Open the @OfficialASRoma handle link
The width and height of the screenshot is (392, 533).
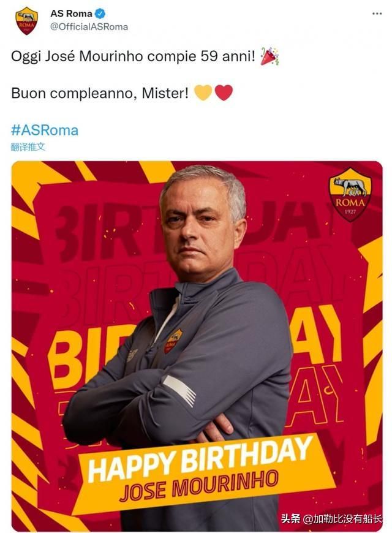tap(89, 27)
